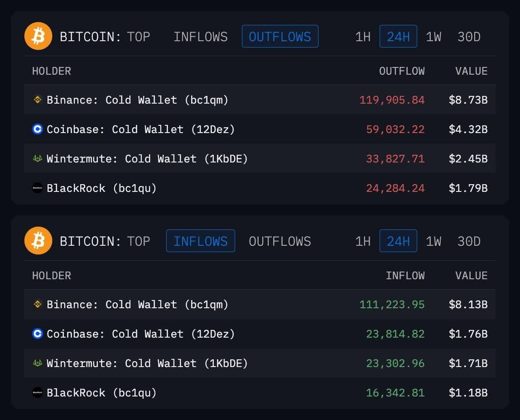Open the BlackRock (bc1qu) inflow holder link
The height and width of the screenshot is (420, 520).
pos(101,393)
